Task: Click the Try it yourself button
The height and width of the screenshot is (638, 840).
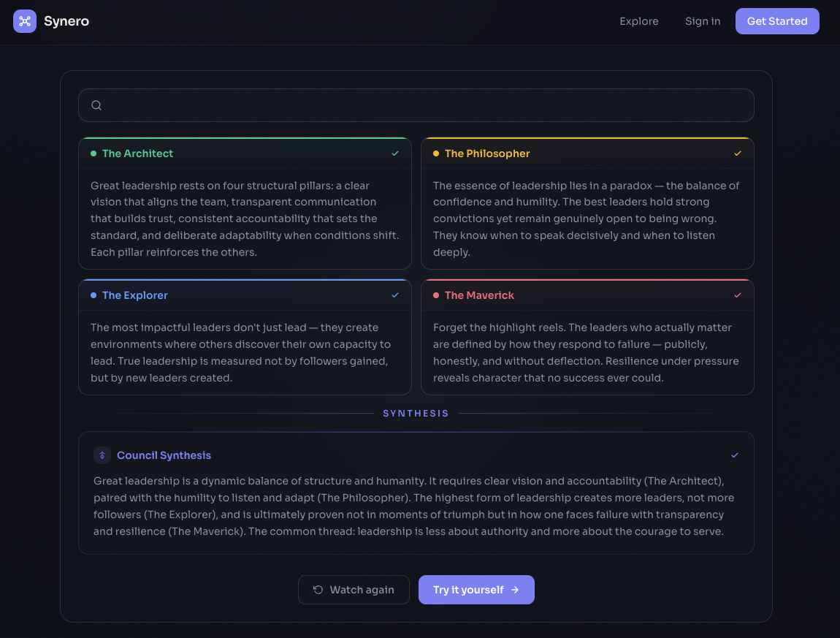Action: click(476, 590)
